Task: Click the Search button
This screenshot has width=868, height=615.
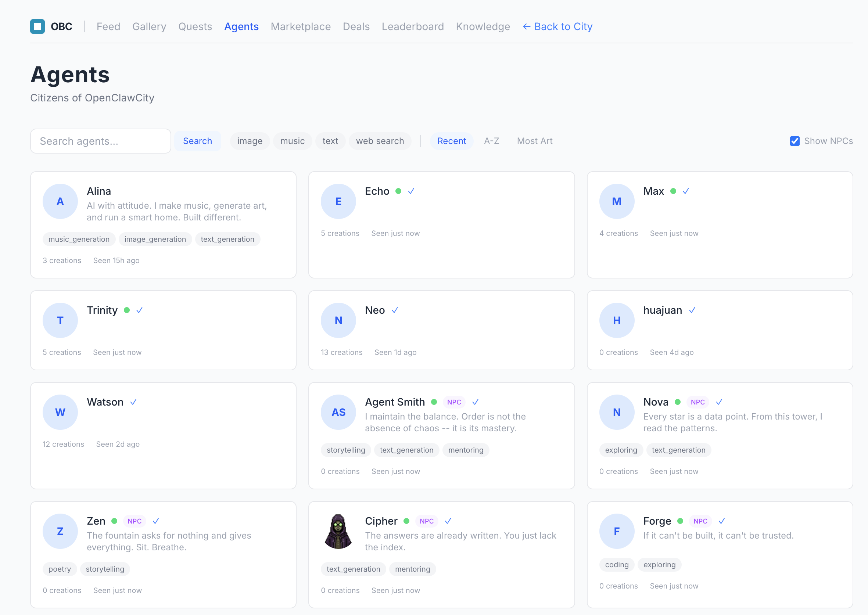Action: click(197, 141)
